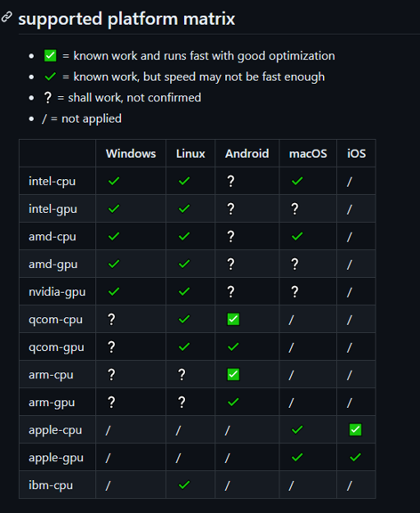Select the iOS column header
Screen dimensions: 420x513
356,153
